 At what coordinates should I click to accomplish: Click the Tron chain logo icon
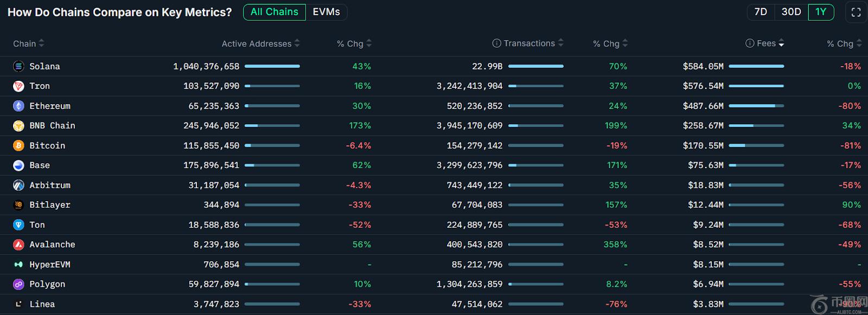coord(18,86)
